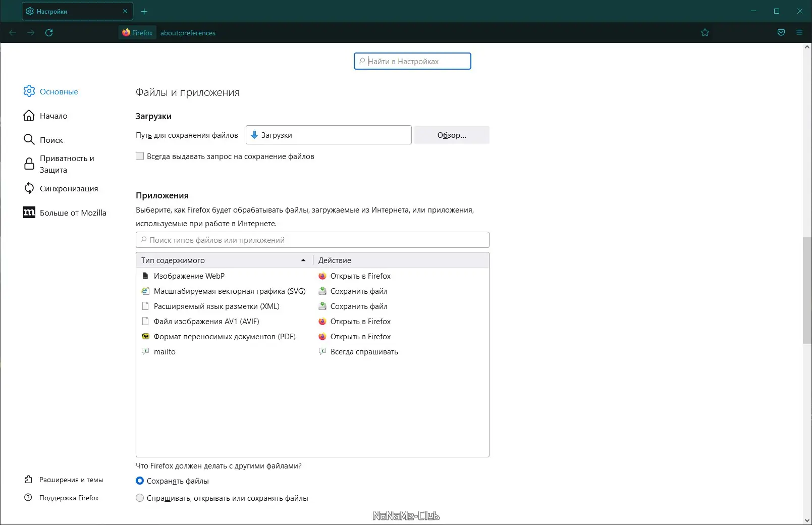Click the sync arrows icon
The image size is (812, 525).
point(29,188)
